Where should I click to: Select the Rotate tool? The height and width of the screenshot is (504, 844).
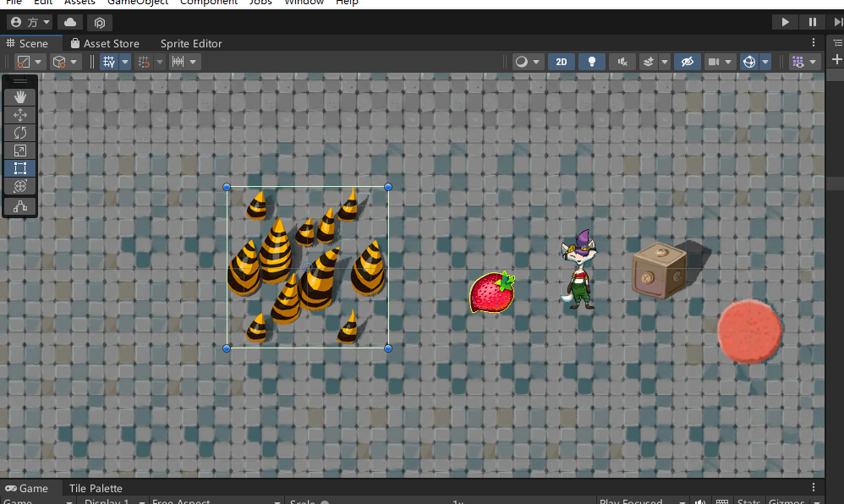click(19, 132)
